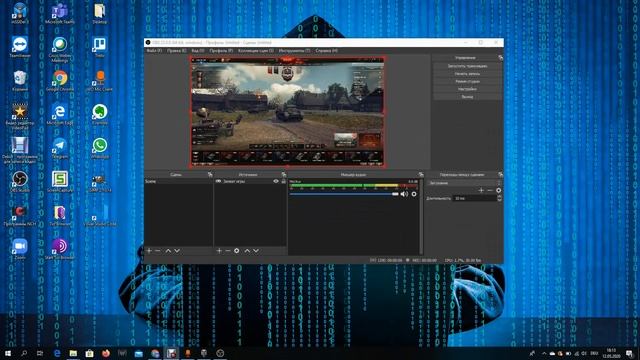
Task: Remove the scene transition with the minus icon
Action: (490, 190)
